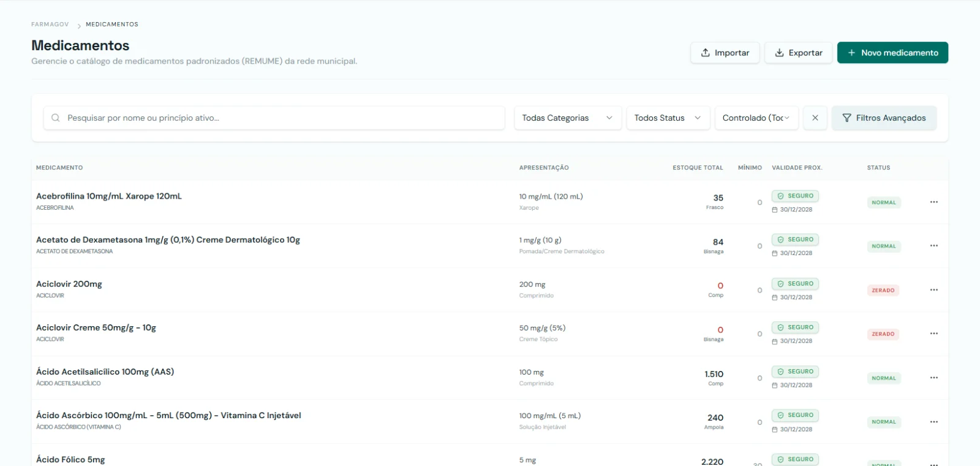Click SEGURO badge in Ácido Acetilsalicílico row
The width and height of the screenshot is (980, 466).
point(795,372)
